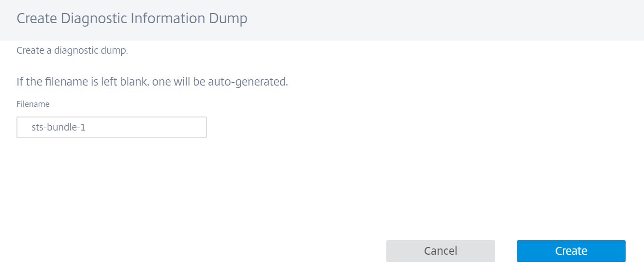644x276 pixels.
Task: Start the diagnostic dump via Create
Action: [571, 251]
